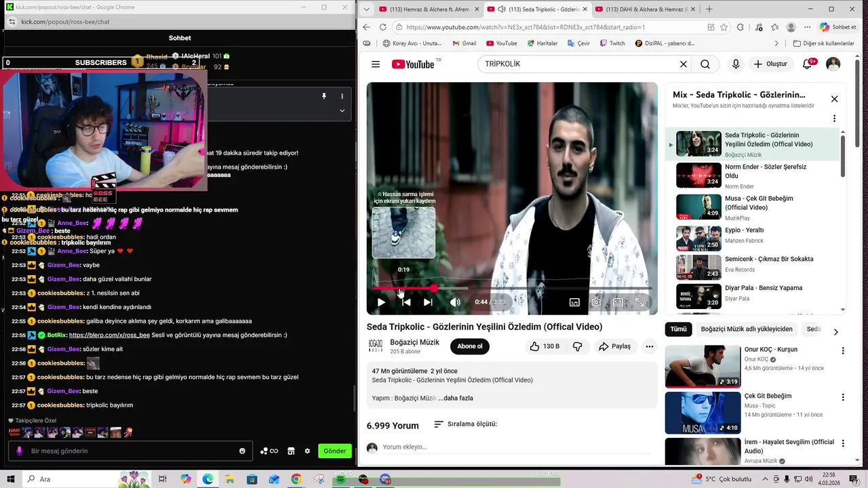The image size is (868, 488).
Task: Open emoji picker in Kick chat
Action: pyautogui.click(x=242, y=451)
